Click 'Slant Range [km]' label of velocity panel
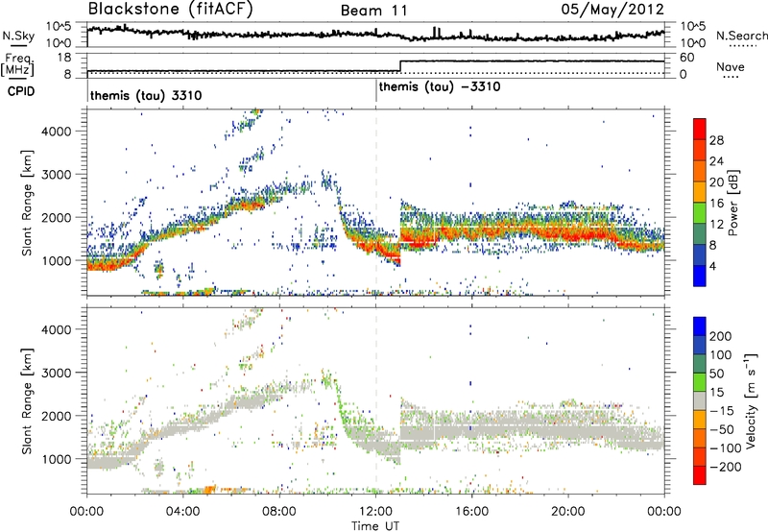This screenshot has width=768, height=532. [27, 400]
